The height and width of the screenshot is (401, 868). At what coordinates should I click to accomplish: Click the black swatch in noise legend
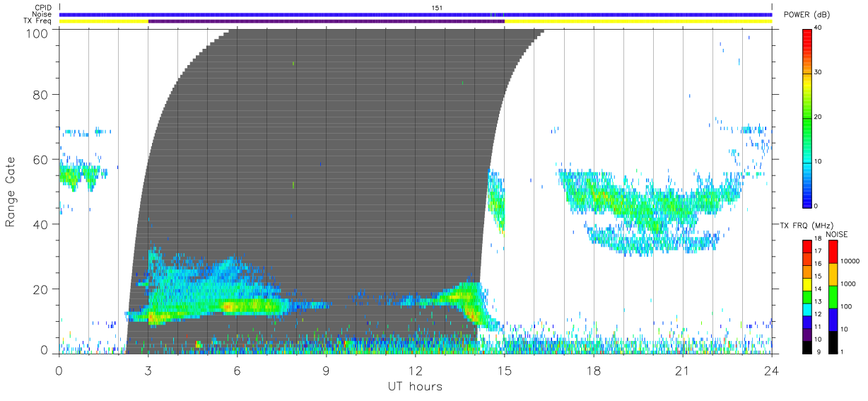(x=832, y=341)
